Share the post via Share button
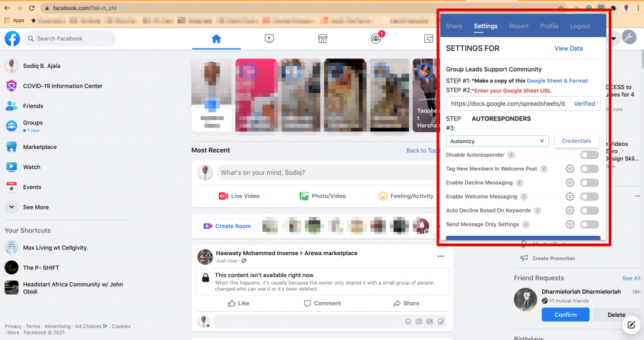 pos(406,303)
